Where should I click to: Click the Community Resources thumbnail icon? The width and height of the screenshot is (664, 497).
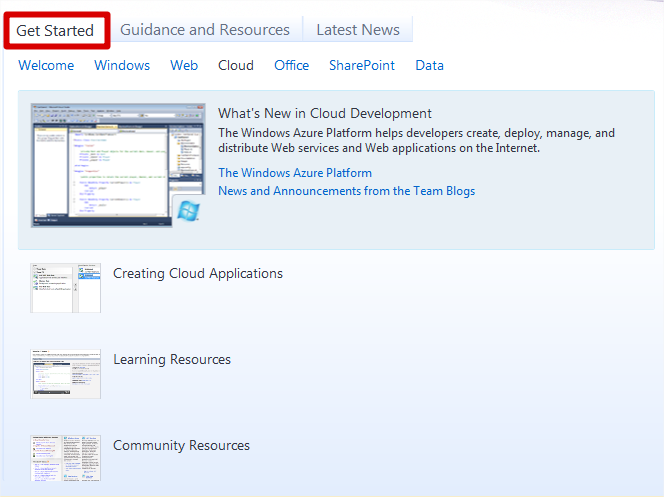[x=66, y=459]
